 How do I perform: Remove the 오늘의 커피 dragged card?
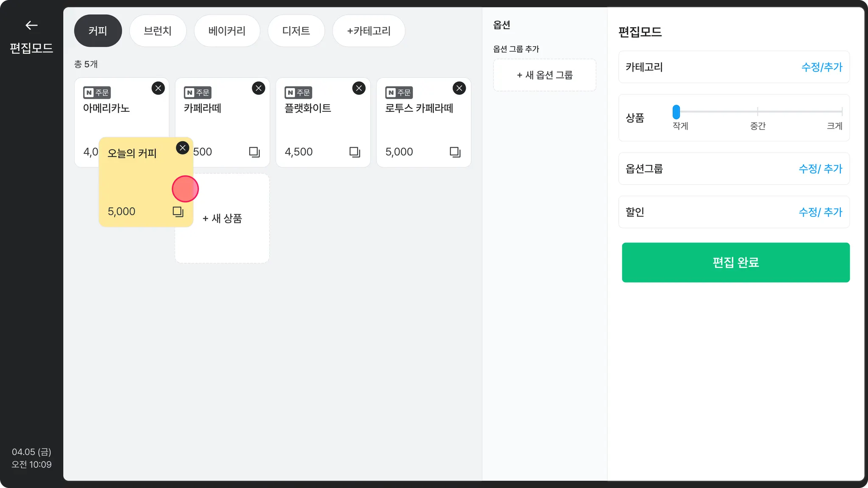(x=182, y=148)
